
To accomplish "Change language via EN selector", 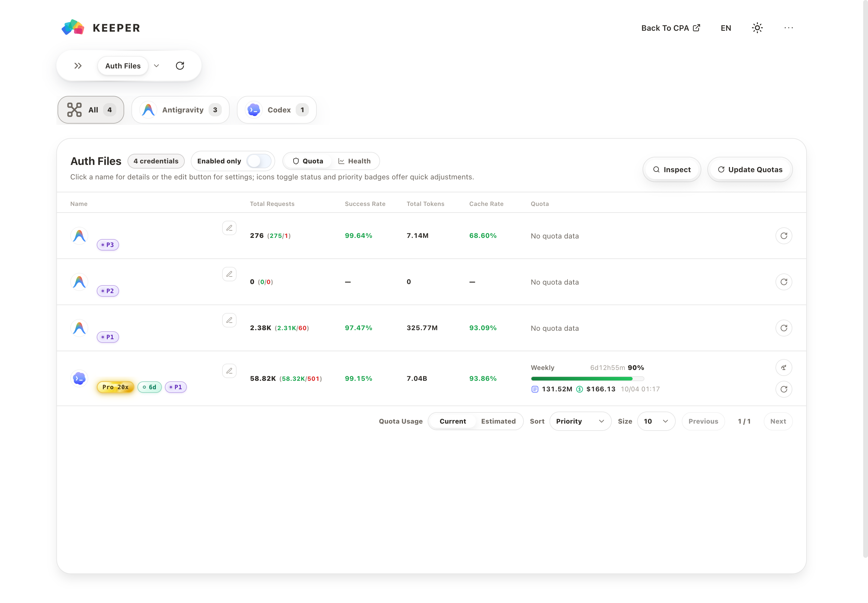I will (726, 28).
